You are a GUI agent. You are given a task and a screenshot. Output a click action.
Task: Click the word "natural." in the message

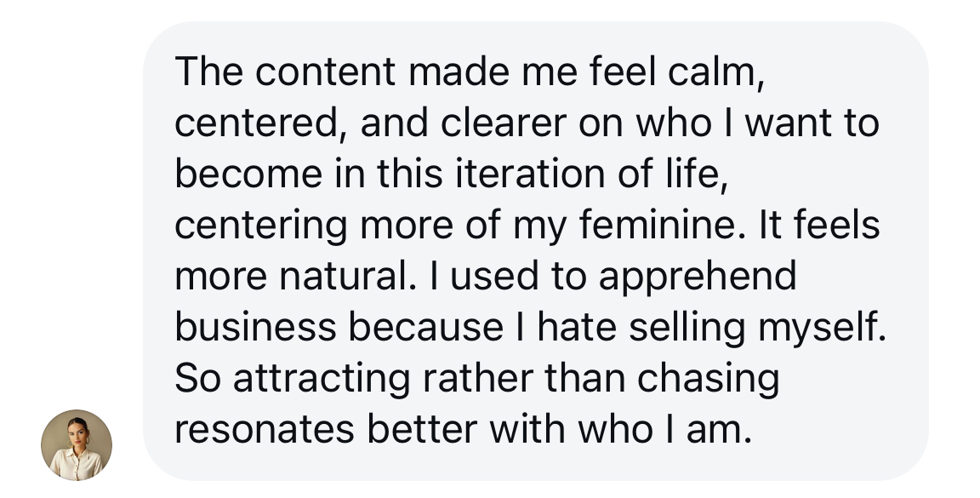pyautogui.click(x=347, y=276)
